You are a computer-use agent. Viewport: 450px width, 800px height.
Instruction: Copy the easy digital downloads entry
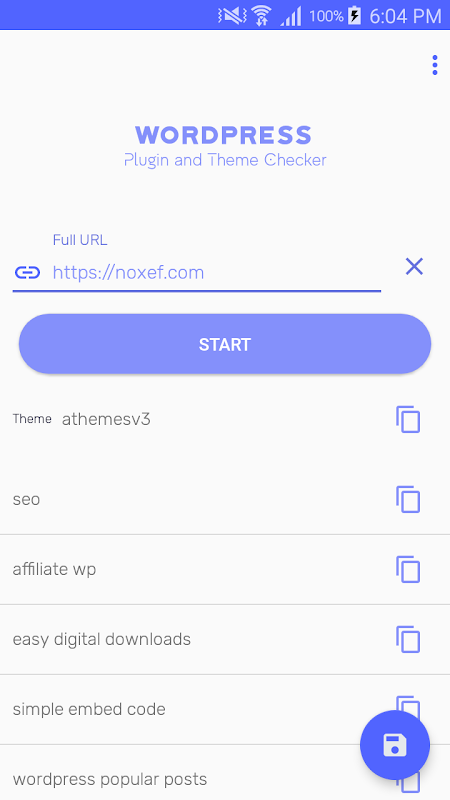(x=408, y=639)
